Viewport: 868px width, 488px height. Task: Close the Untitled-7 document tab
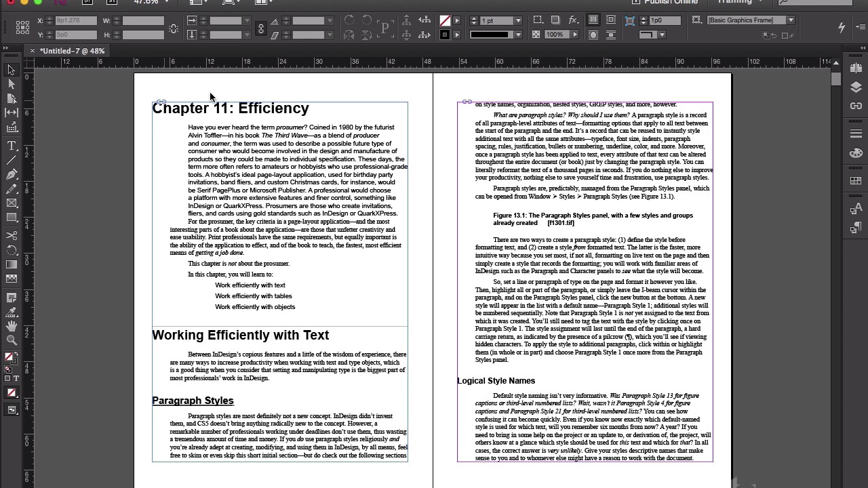(32, 51)
